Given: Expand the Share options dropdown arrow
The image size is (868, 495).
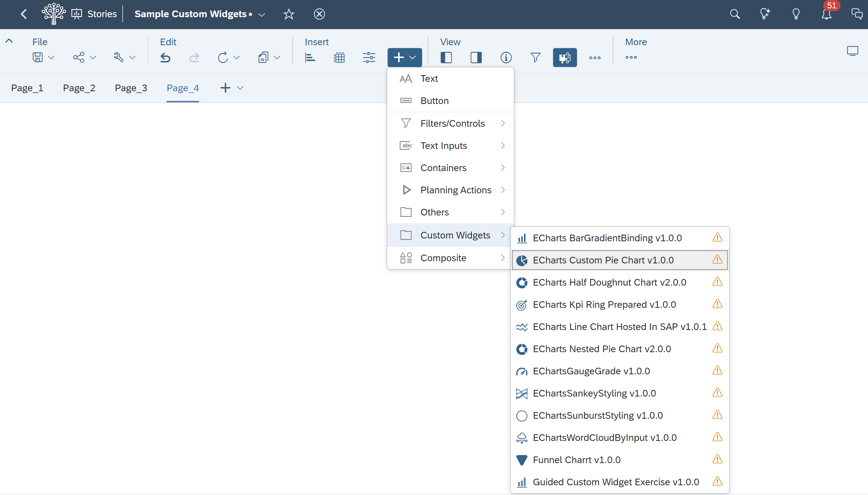Looking at the screenshot, I should click(x=93, y=57).
